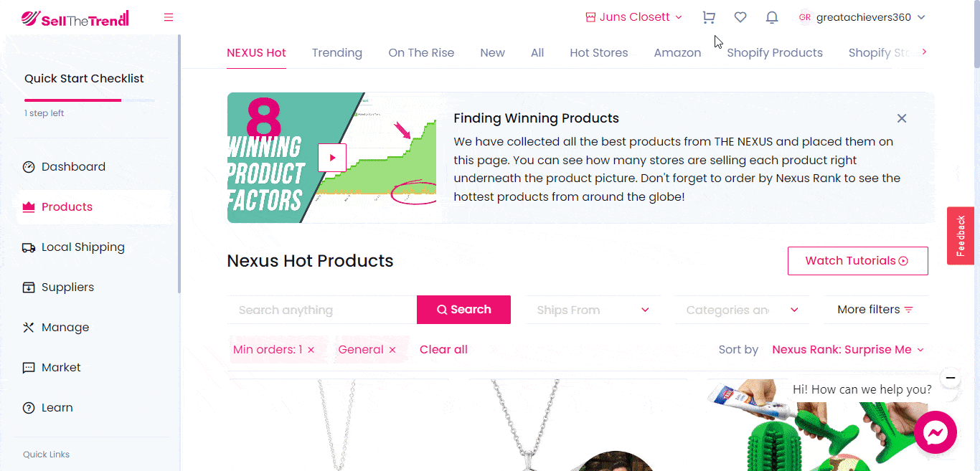
Task: Open the shopping cart icon
Action: pyautogui.click(x=709, y=17)
